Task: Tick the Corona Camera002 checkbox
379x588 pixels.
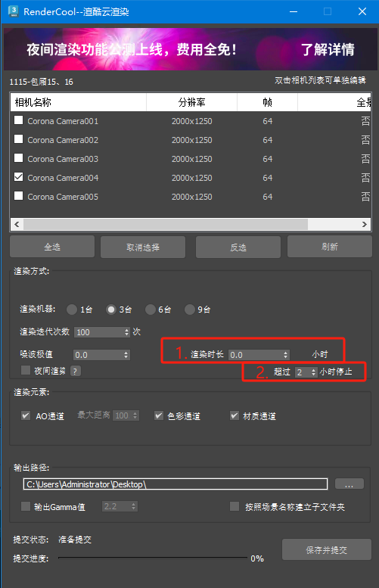Action: (18, 139)
